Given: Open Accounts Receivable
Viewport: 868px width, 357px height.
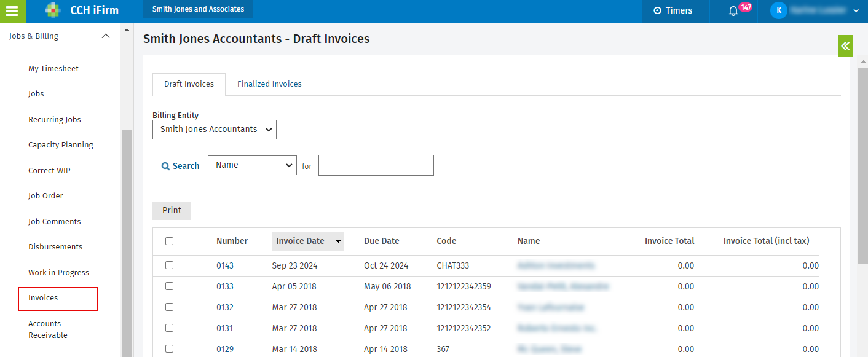Looking at the screenshot, I should coord(48,329).
